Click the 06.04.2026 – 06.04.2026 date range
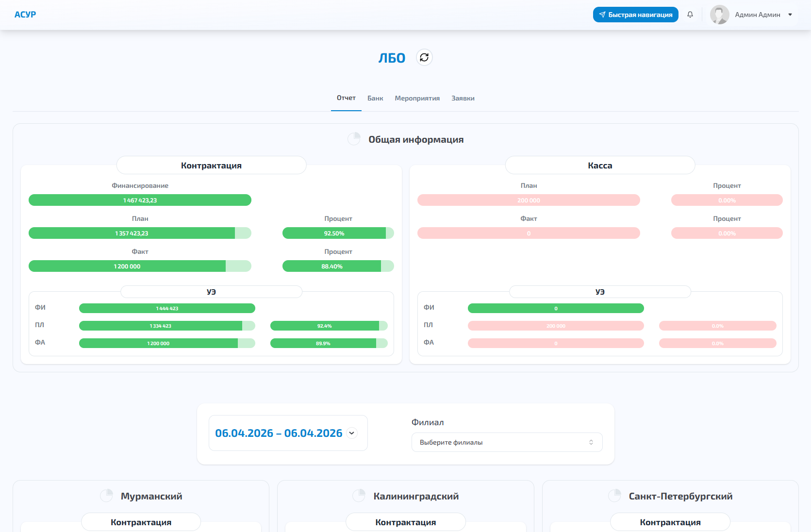 click(x=279, y=433)
